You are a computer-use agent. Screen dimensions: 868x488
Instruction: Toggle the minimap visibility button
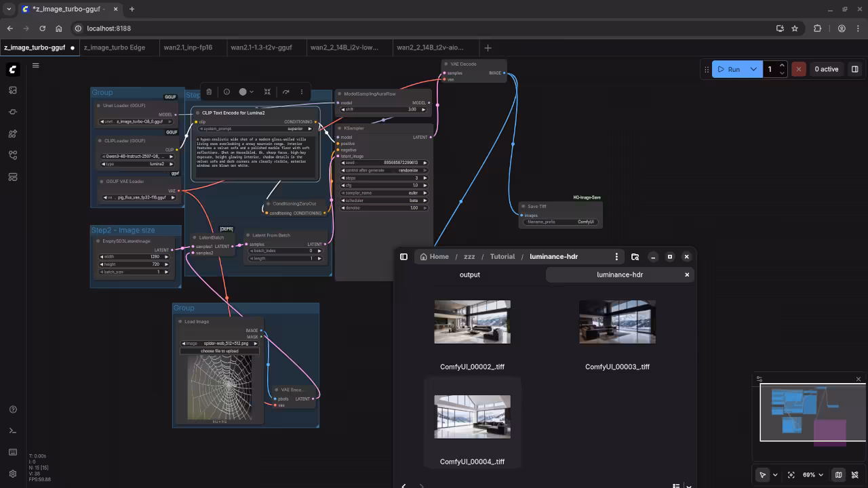coord(838,475)
